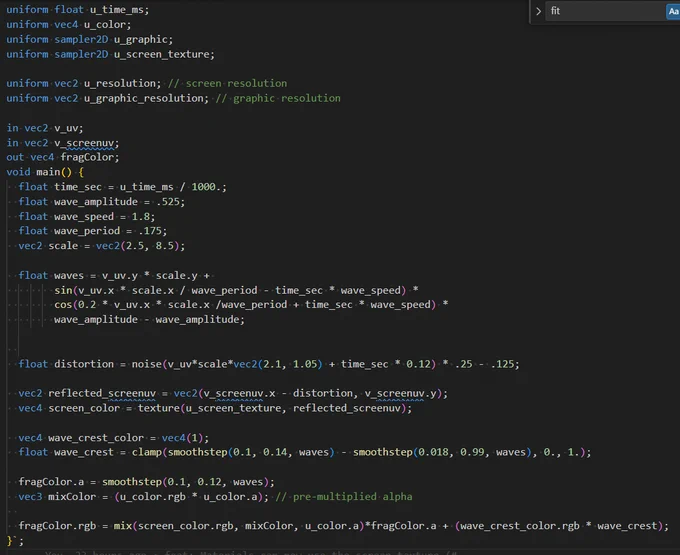
Task: Click the texture function call
Action: [x=159, y=408]
